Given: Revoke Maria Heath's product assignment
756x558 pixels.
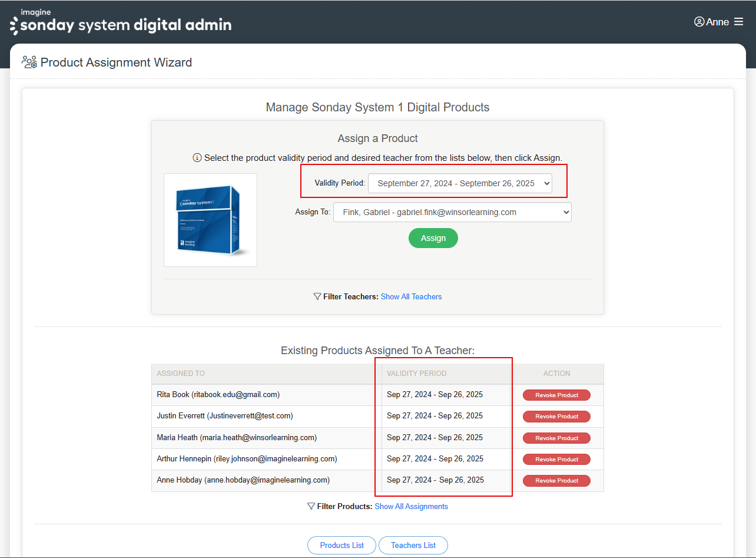Looking at the screenshot, I should pyautogui.click(x=556, y=438).
